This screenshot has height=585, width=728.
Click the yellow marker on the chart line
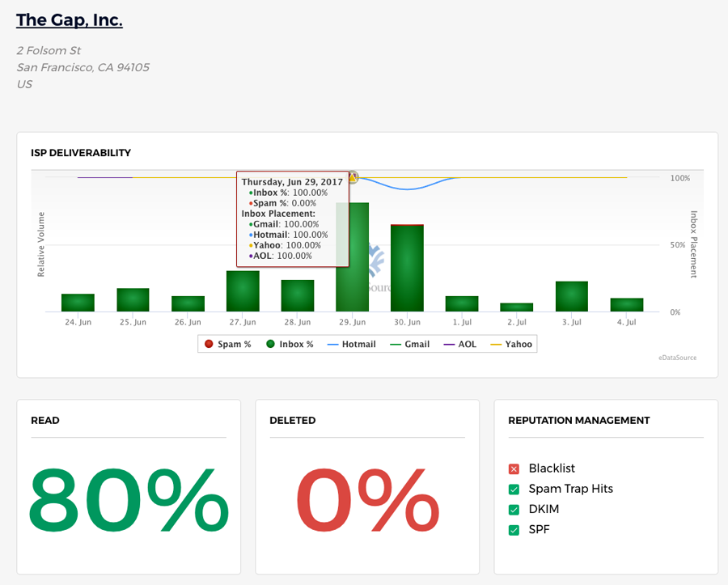tap(353, 177)
